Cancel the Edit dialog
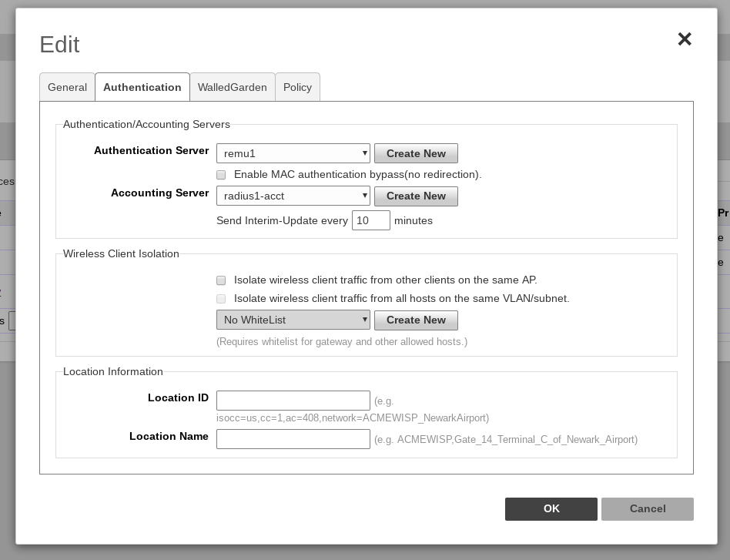 [x=647, y=508]
